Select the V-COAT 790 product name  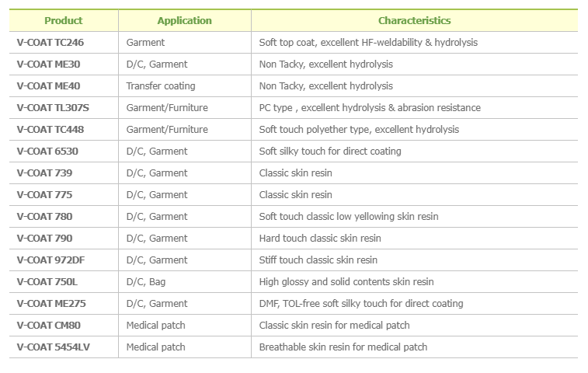pyautogui.click(x=44, y=239)
